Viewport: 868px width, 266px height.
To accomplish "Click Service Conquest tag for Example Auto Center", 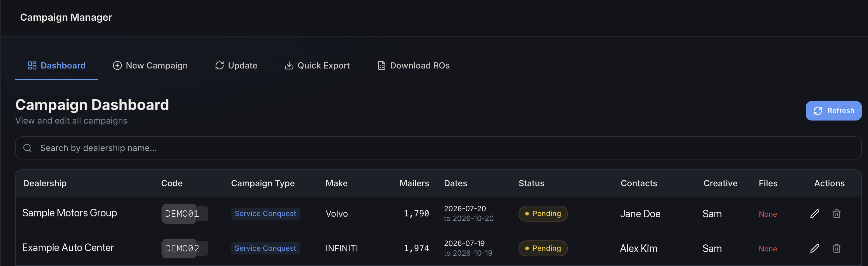I will point(265,248).
